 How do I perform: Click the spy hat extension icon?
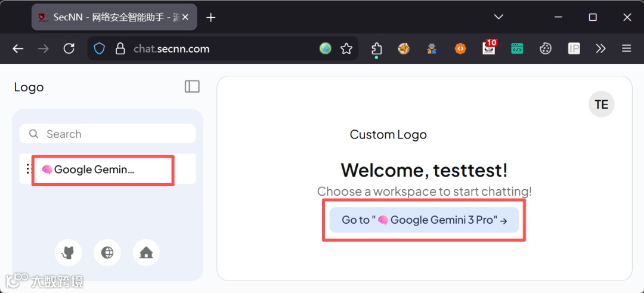click(432, 49)
